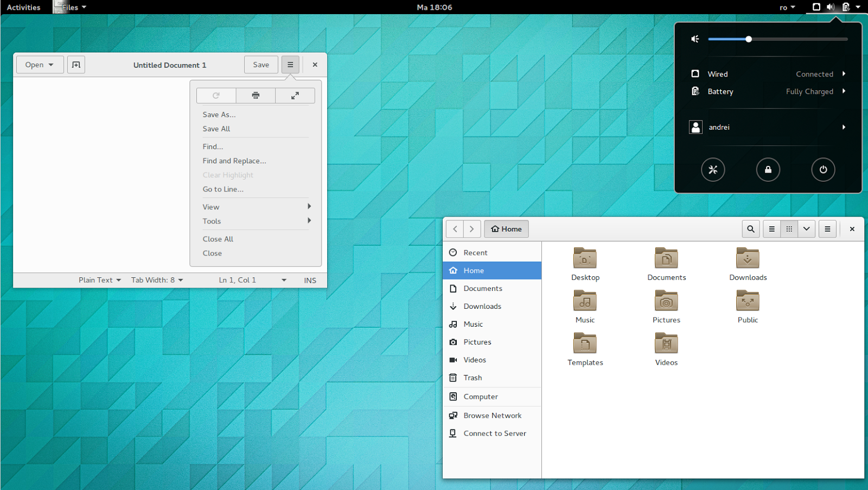868x490 pixels.
Task: Print the document from gedit menu
Action: click(255, 95)
